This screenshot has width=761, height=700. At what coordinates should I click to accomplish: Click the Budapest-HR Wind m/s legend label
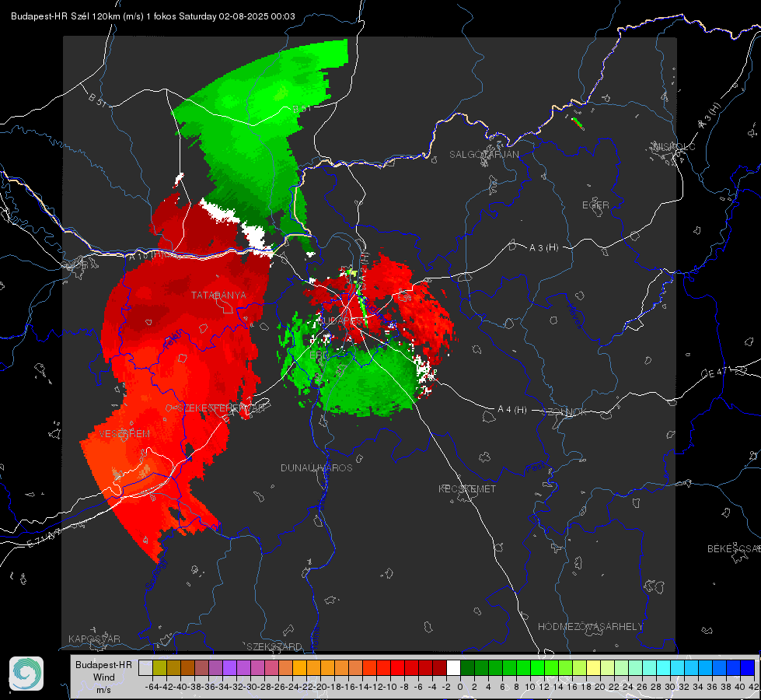click(103, 677)
